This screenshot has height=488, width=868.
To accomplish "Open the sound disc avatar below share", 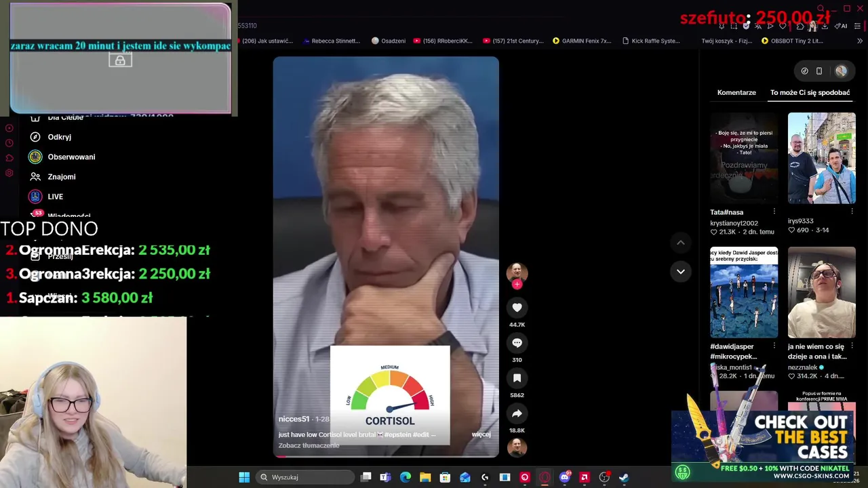I will pyautogui.click(x=517, y=447).
